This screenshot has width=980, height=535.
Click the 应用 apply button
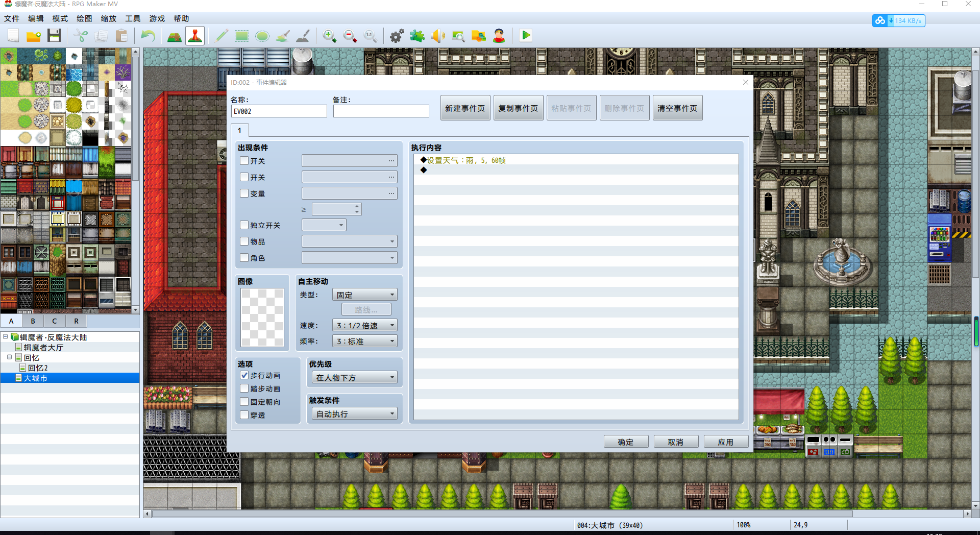pos(726,442)
